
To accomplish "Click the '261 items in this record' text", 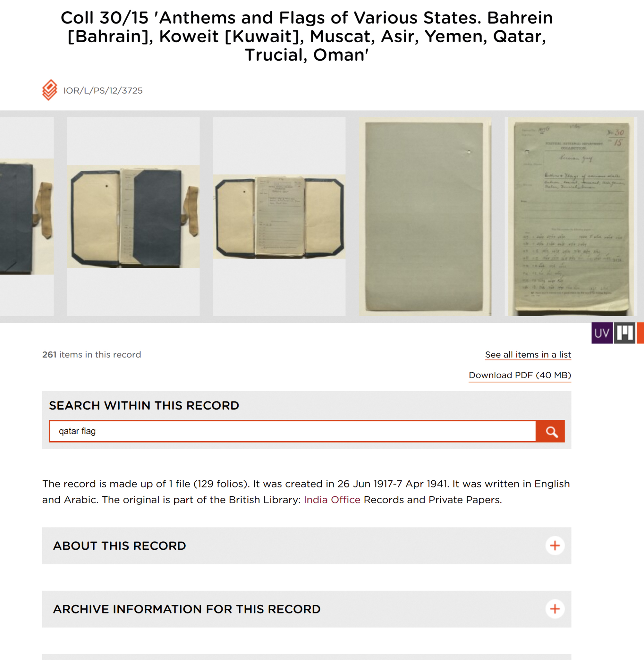I will [x=91, y=354].
